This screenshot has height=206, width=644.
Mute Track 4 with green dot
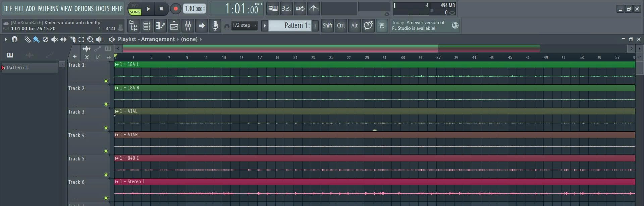click(106, 151)
